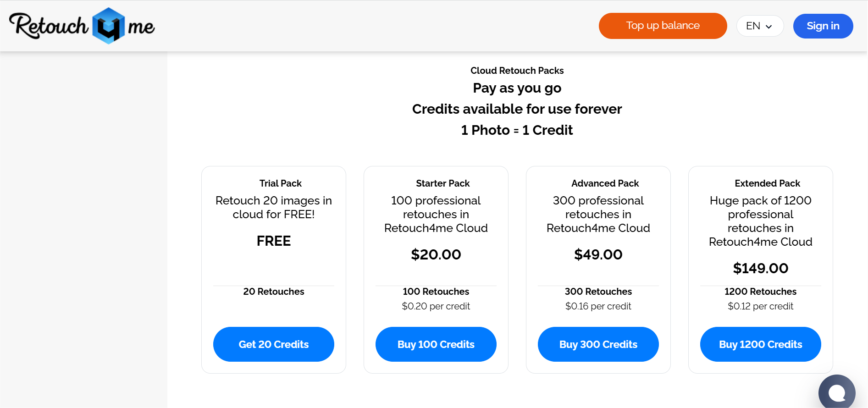Click the Sign in button
Viewport: 868px width, 408px height.
click(x=823, y=26)
